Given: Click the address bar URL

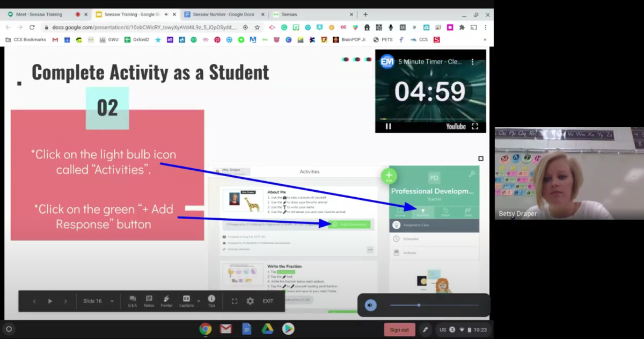Looking at the screenshot, I should pos(144,27).
